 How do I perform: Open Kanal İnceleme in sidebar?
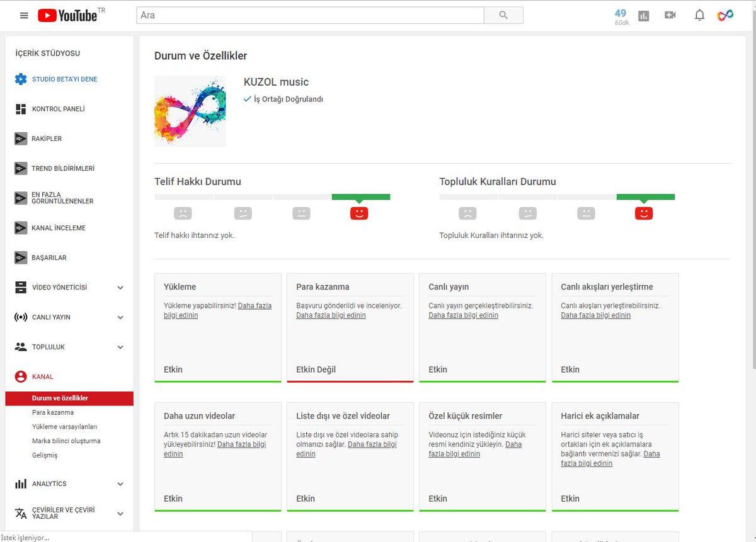(x=59, y=228)
